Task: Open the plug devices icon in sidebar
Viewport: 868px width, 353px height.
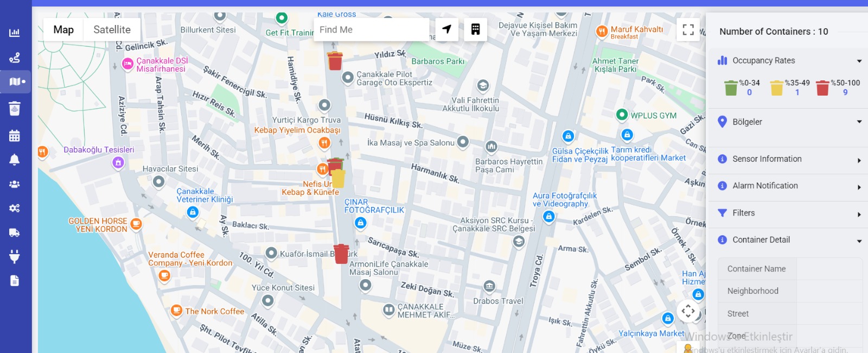Action: [15, 256]
